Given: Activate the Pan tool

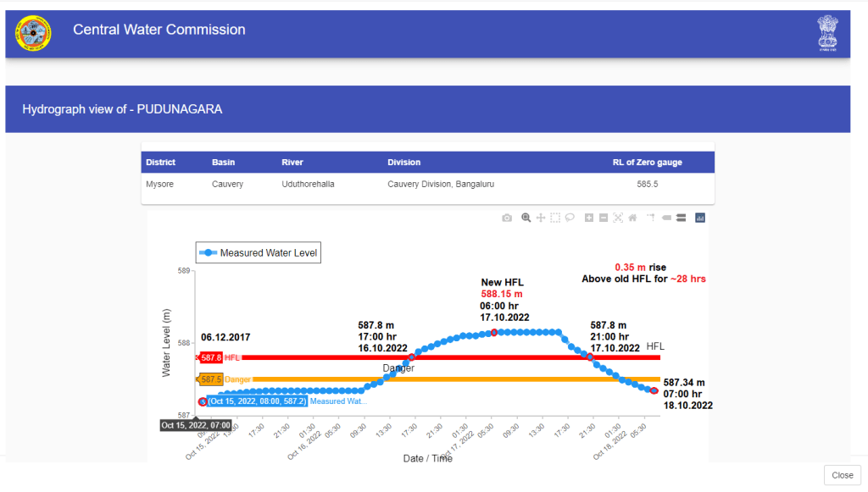Looking at the screenshot, I should point(541,218).
